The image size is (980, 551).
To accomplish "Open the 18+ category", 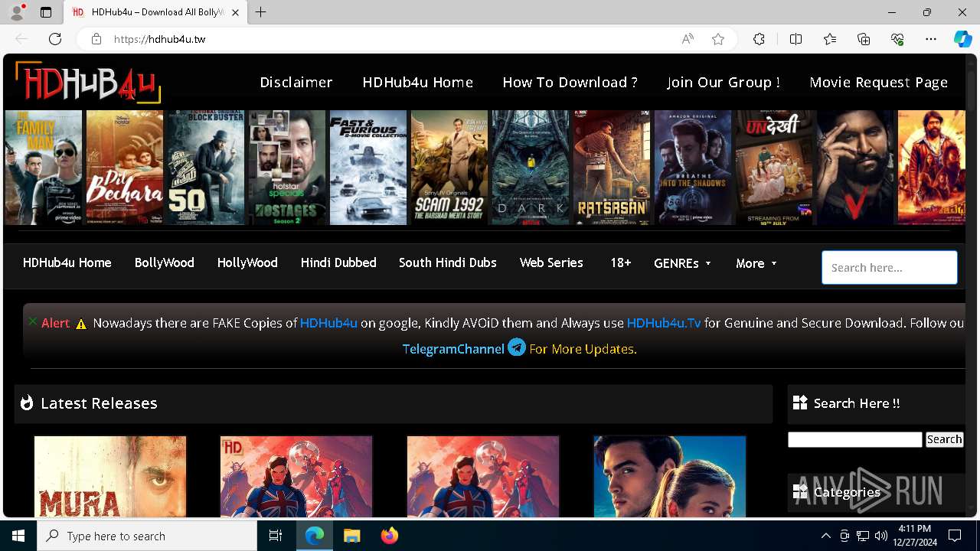I will [x=621, y=262].
